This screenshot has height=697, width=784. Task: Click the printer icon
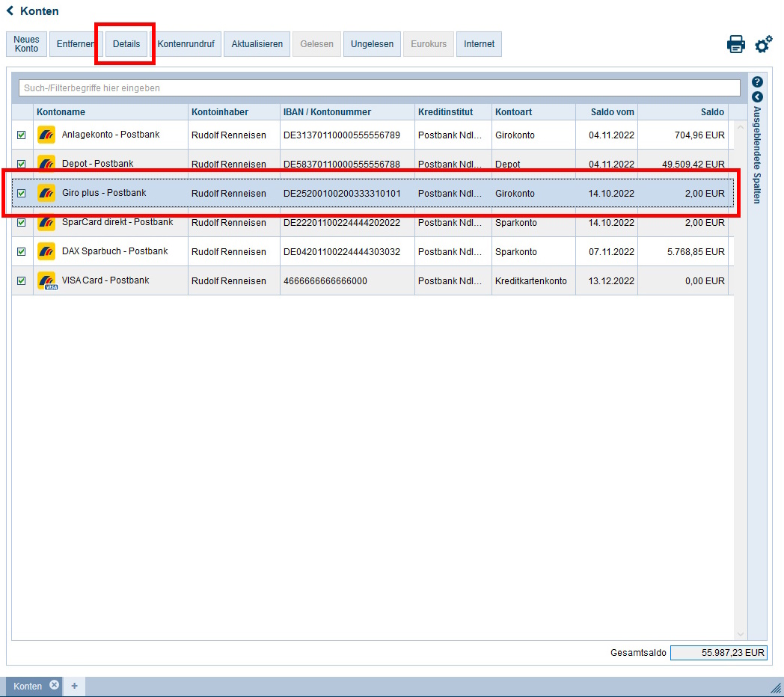click(735, 44)
